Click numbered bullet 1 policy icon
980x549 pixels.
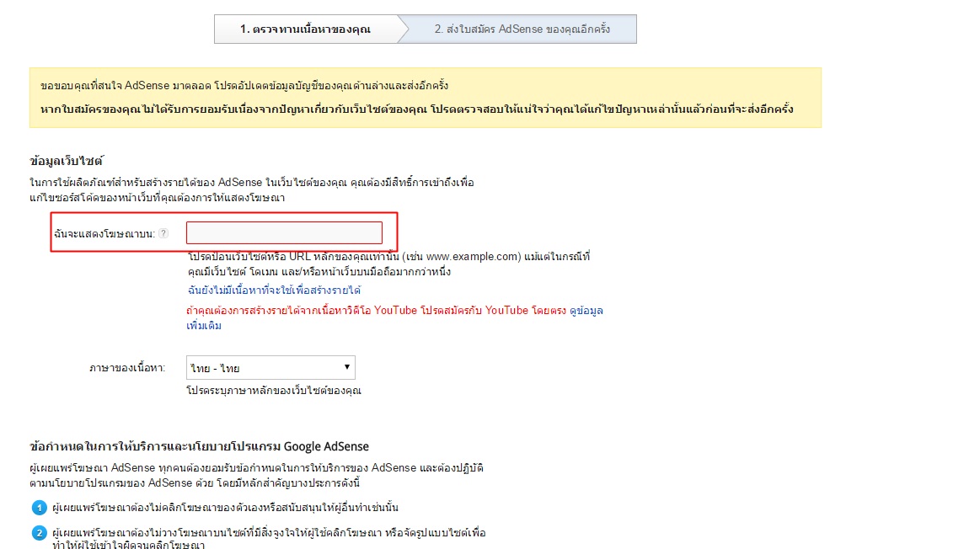pyautogui.click(x=39, y=508)
